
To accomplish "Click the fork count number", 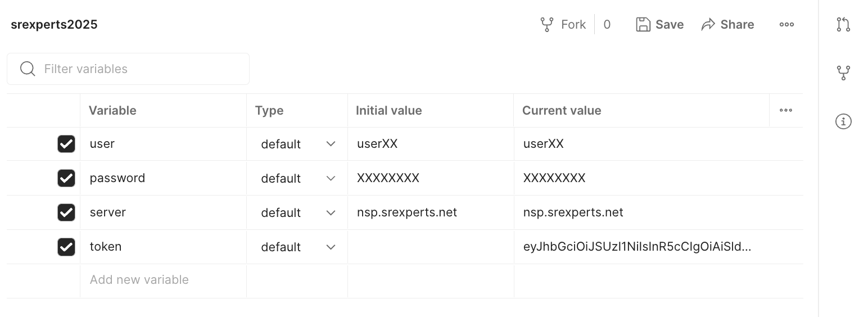I will [x=607, y=25].
